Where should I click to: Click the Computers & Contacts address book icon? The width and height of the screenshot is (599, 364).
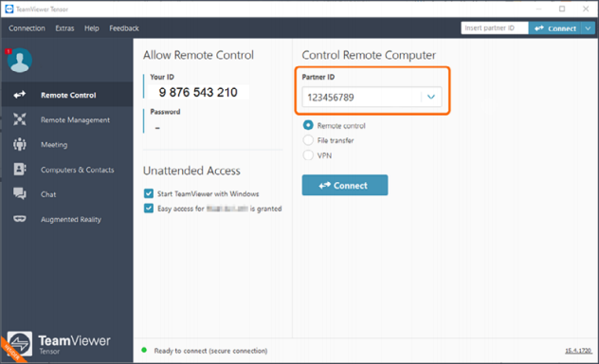[x=20, y=169]
